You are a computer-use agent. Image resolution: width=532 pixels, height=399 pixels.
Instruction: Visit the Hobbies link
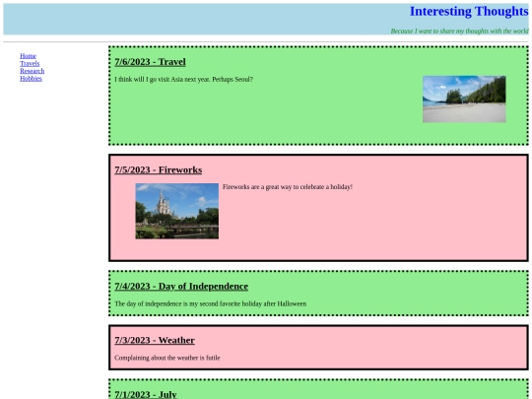31,79
